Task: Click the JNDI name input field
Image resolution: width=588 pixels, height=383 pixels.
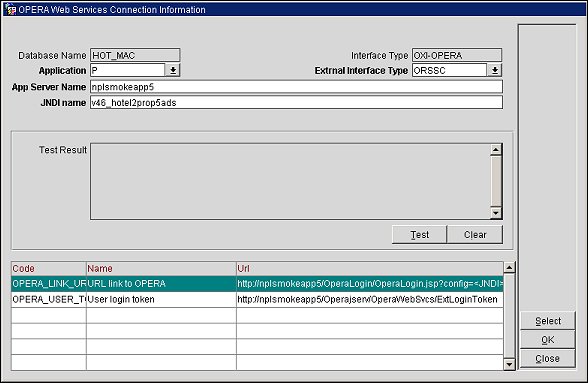Action: [296, 102]
